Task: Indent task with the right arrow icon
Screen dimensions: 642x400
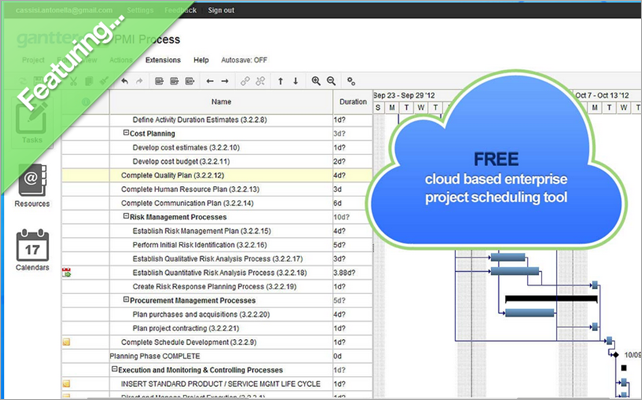Action: (225, 81)
